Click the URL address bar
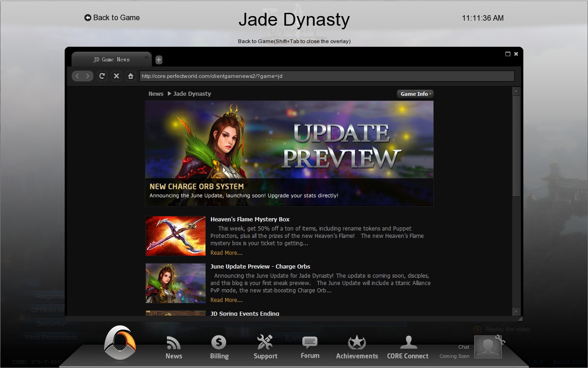The width and height of the screenshot is (588, 368). coord(327,76)
